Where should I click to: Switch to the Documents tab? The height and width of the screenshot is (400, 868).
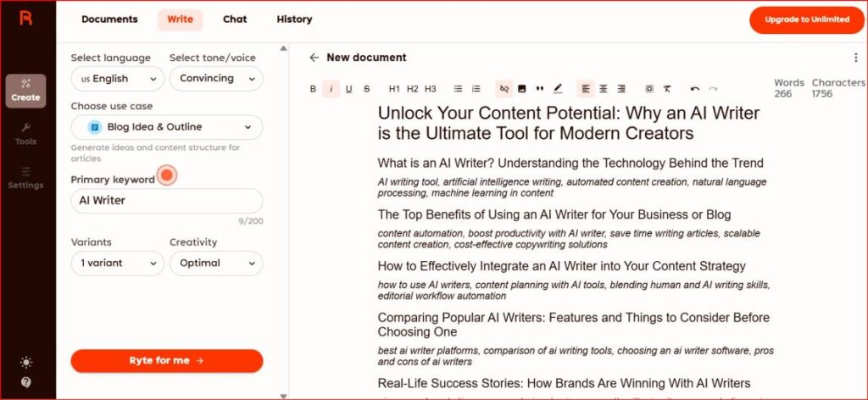[109, 19]
